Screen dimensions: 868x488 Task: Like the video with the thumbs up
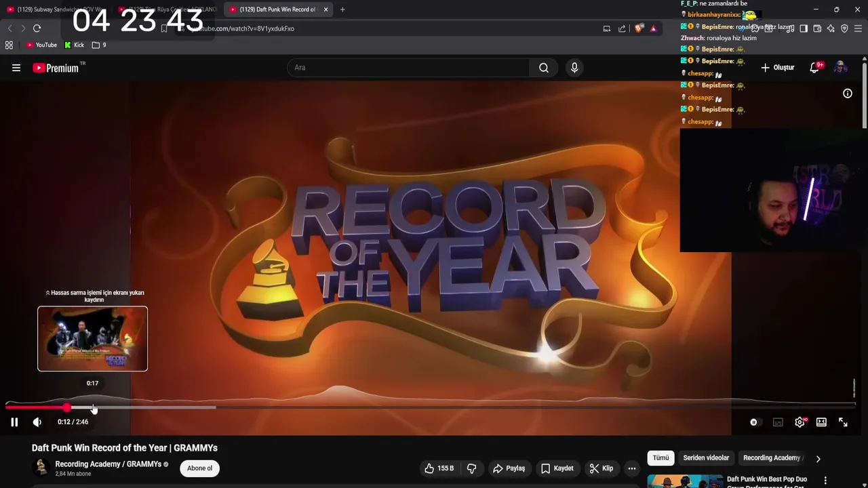pyautogui.click(x=439, y=468)
